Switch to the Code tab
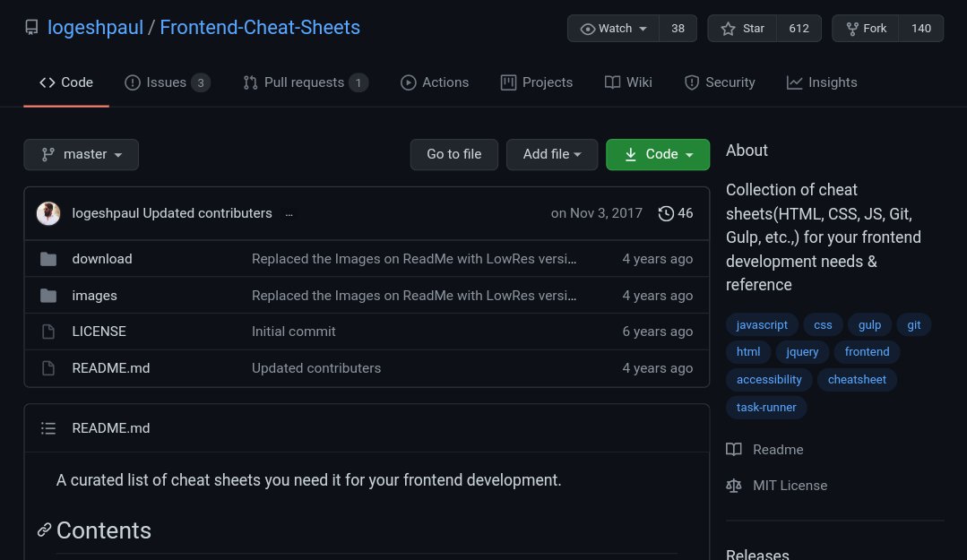The height and width of the screenshot is (560, 967). (66, 82)
